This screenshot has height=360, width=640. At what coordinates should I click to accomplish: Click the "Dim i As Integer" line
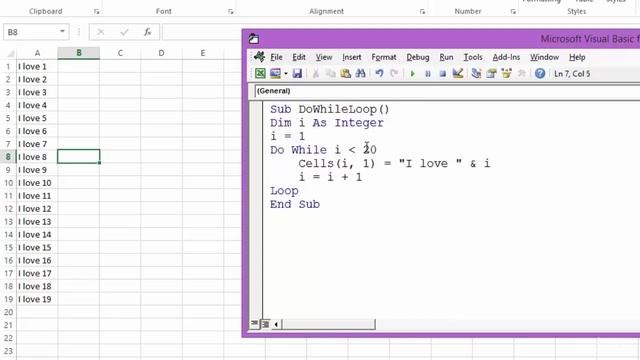point(327,122)
